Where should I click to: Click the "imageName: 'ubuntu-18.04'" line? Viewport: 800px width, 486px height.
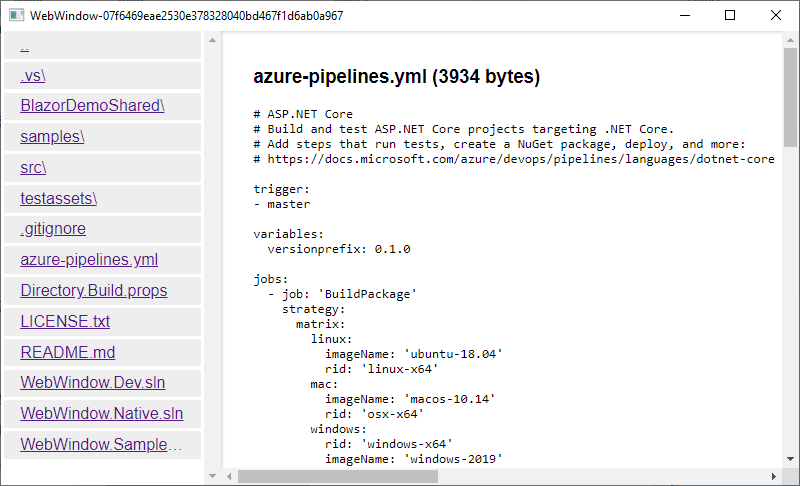coord(414,354)
